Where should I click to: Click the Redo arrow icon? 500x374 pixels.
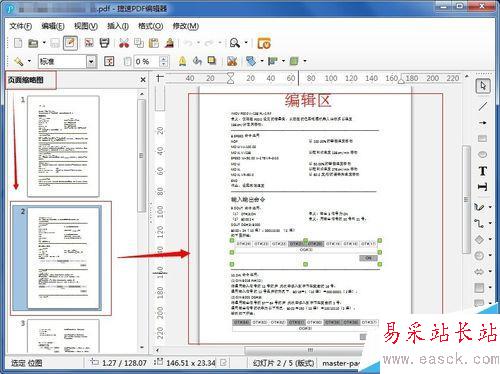pyautogui.click(x=209, y=43)
